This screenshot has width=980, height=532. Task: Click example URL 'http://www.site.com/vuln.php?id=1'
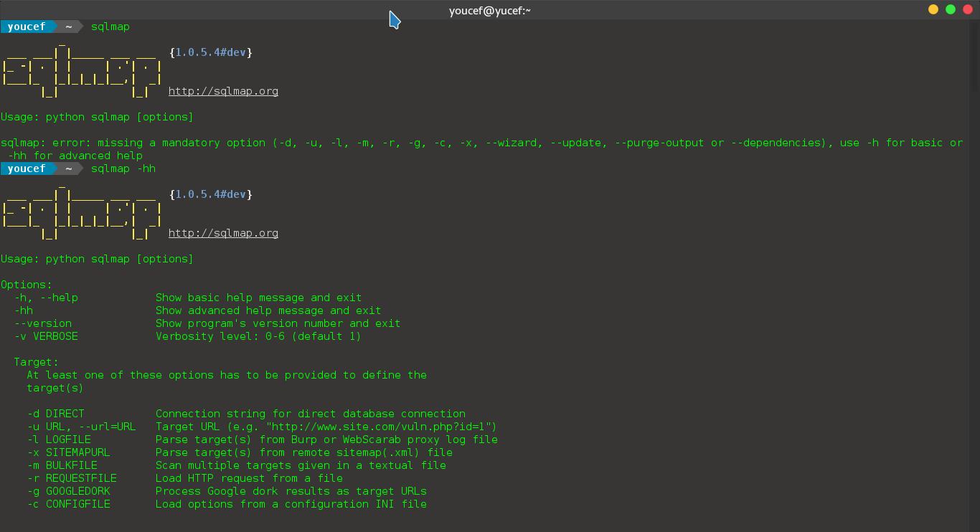click(x=381, y=427)
